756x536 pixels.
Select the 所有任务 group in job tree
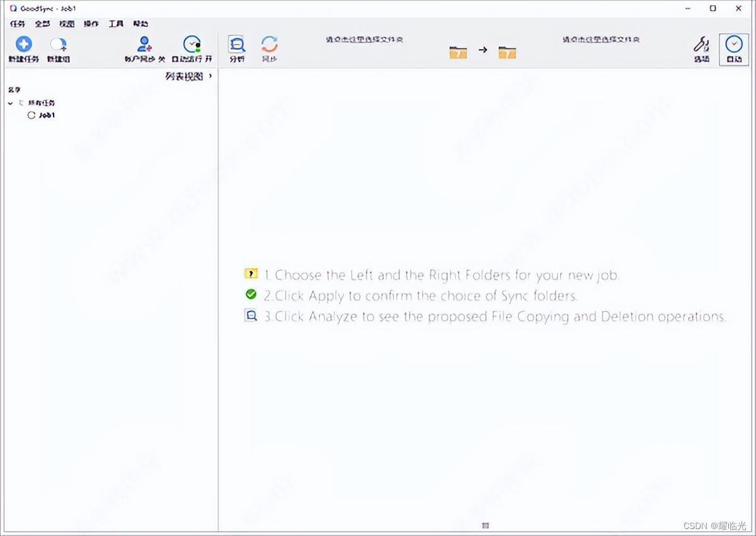click(42, 103)
